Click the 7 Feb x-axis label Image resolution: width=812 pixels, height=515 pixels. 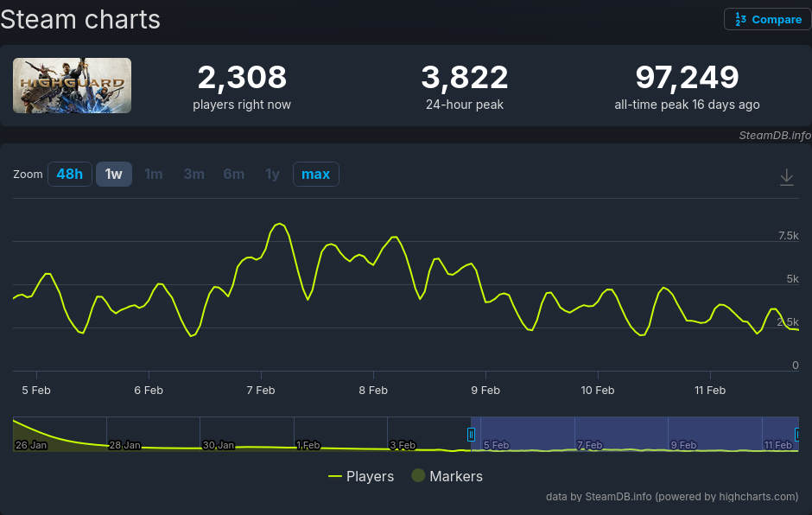pos(261,390)
